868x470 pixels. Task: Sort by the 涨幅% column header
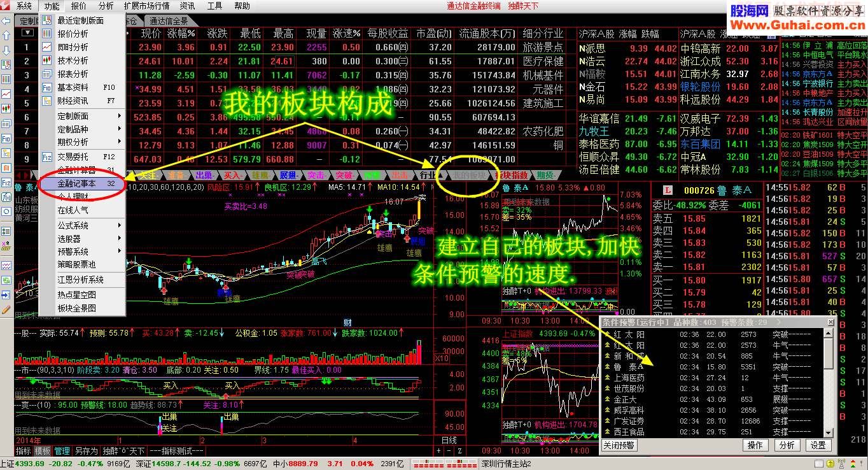point(181,33)
